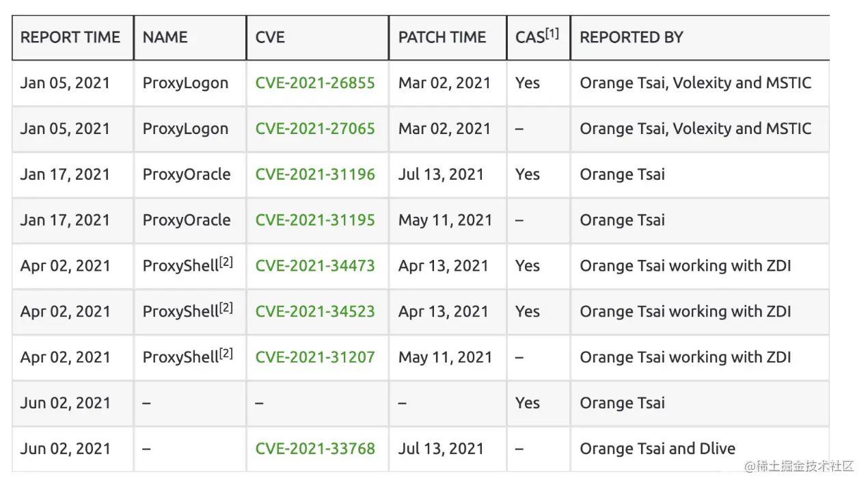Follow the CVE-2021-34473 link

[x=315, y=266]
